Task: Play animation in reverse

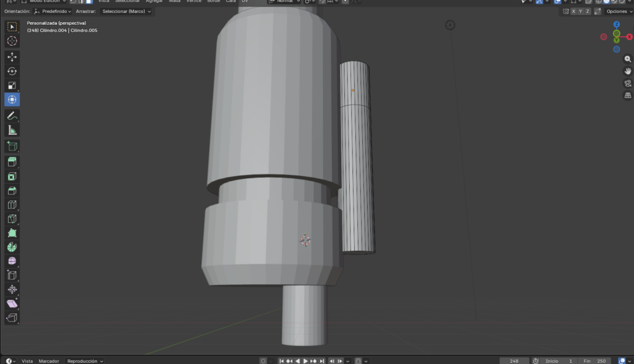Action: click(298, 361)
